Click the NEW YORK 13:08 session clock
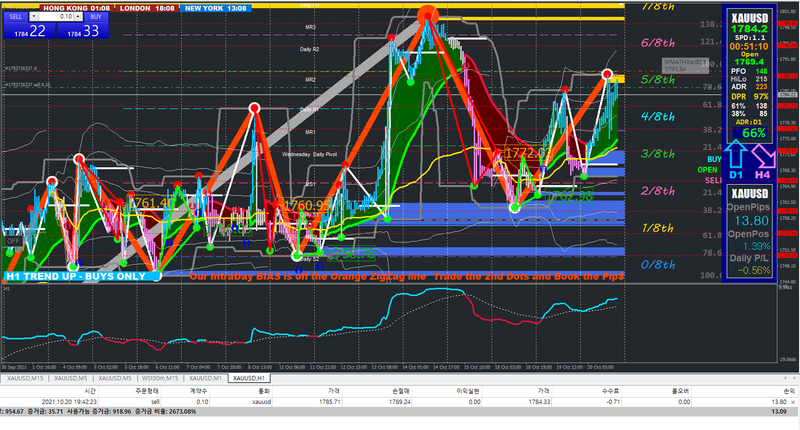Viewport: 800px width, 430px height. [x=215, y=8]
